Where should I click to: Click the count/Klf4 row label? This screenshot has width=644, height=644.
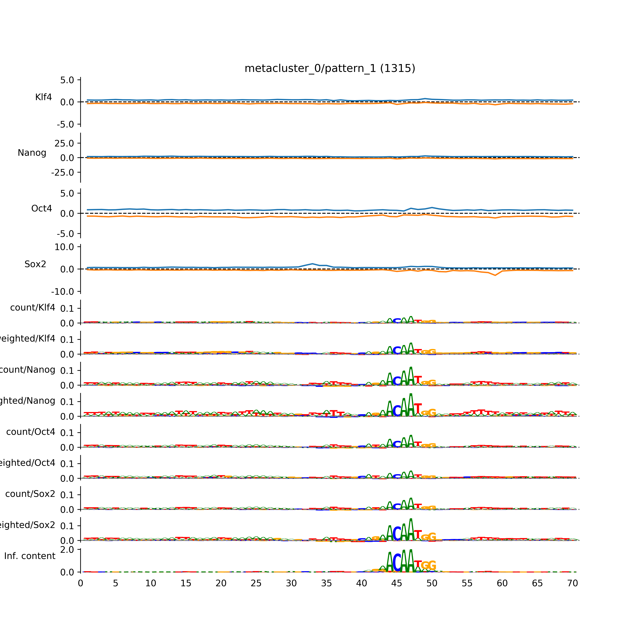[33, 307]
